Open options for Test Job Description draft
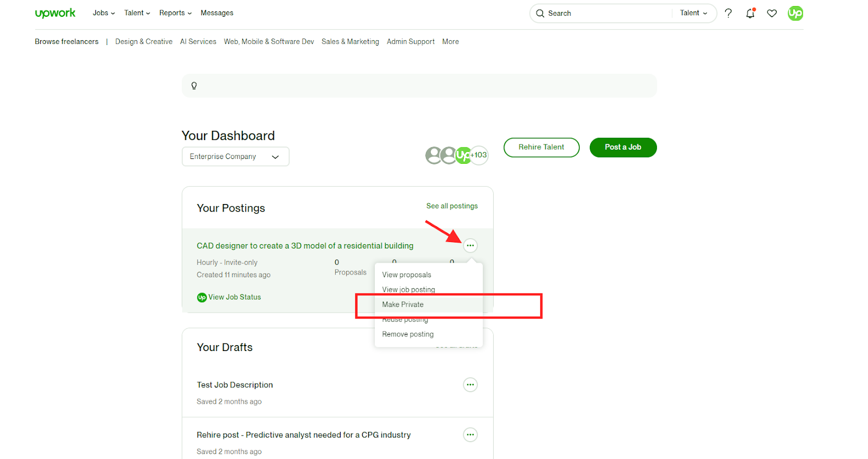This screenshot has width=868, height=459. click(x=470, y=385)
